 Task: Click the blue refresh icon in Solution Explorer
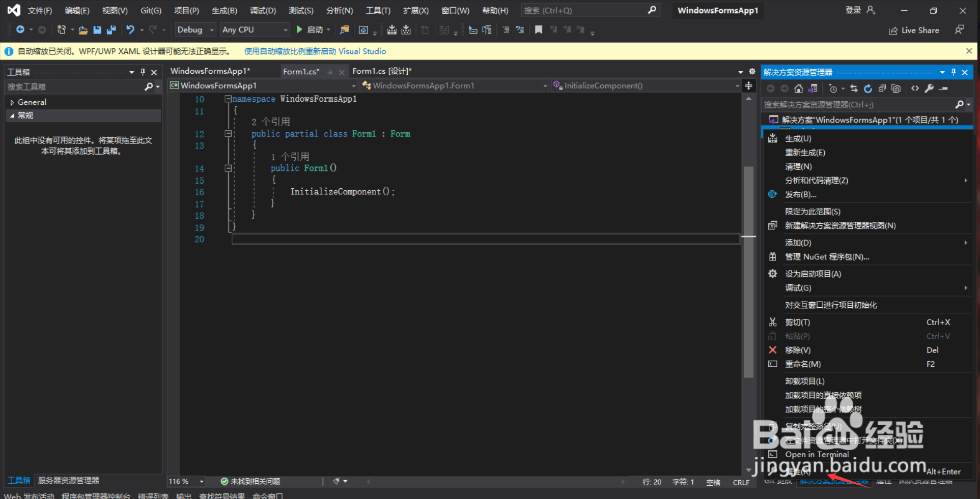click(868, 89)
